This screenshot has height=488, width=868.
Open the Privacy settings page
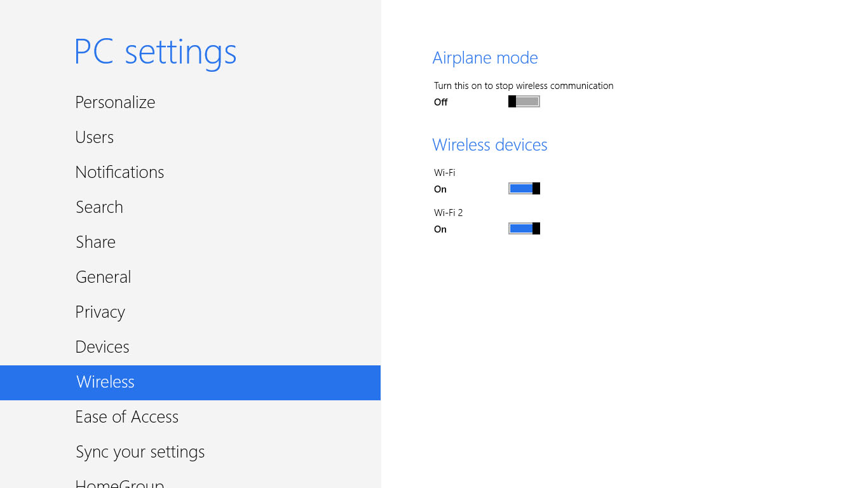pos(100,312)
